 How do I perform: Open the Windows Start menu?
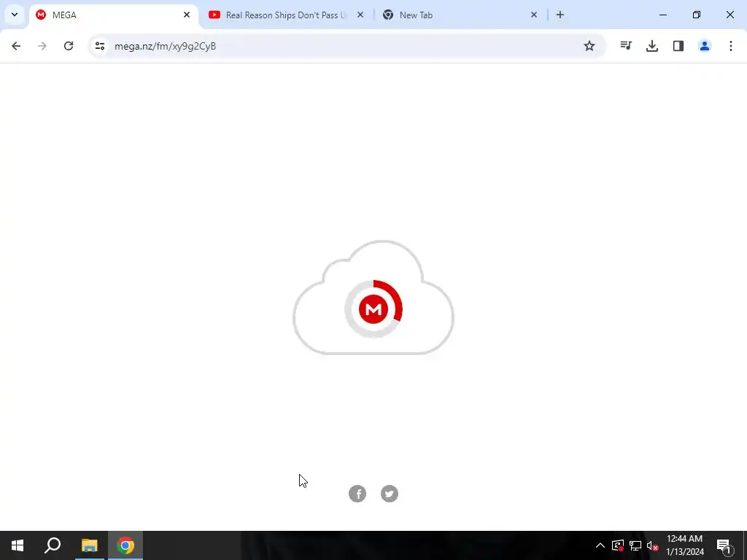[x=18, y=545]
